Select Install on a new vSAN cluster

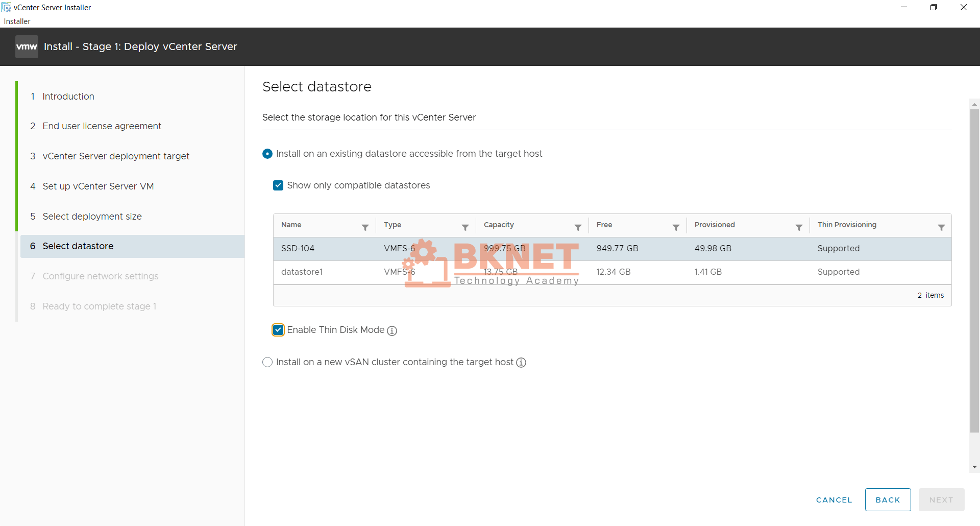coord(267,362)
